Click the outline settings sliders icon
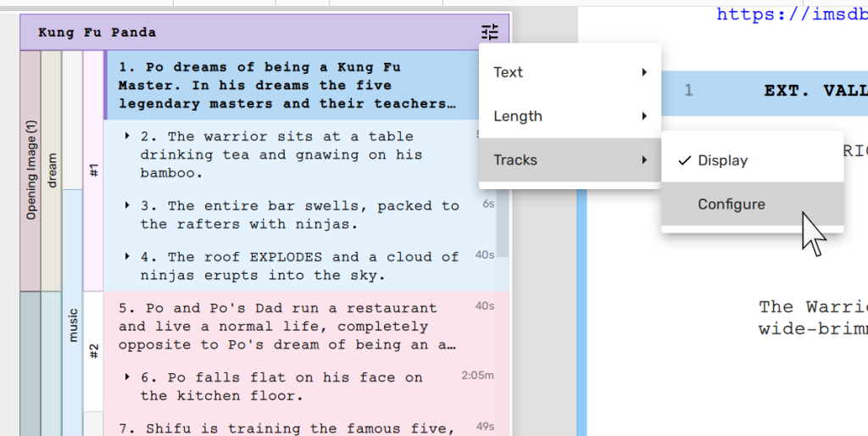 490,32
